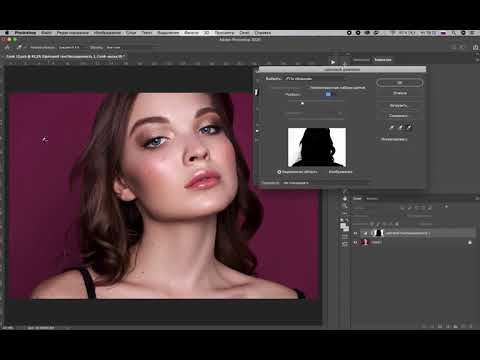This screenshot has height=360, width=480.
Task: Click the play action button
Action: pos(333,62)
